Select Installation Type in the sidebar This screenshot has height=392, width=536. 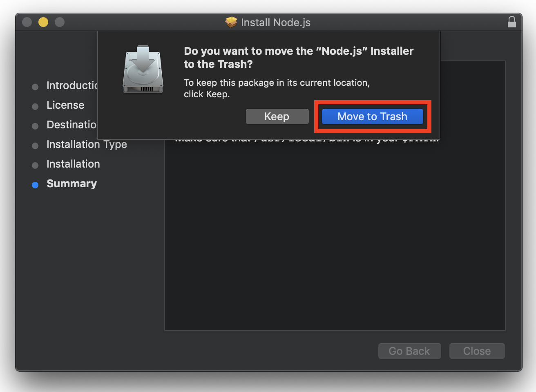[87, 144]
